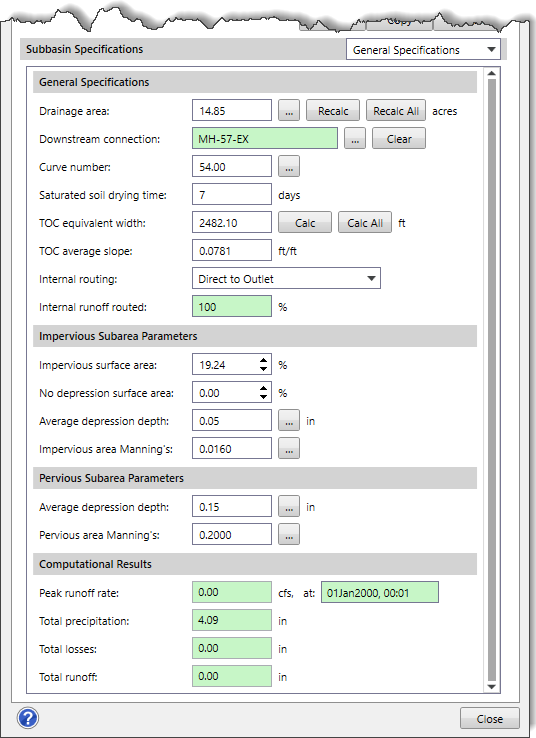The image size is (536, 738).
Task: Click the Computational Results section header
Action: [255, 564]
